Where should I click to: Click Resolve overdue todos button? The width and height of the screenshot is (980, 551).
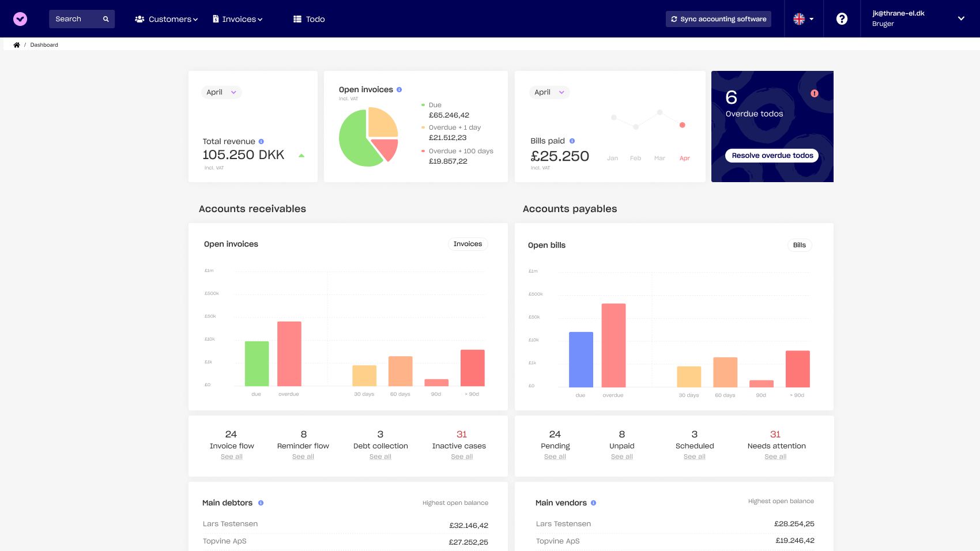[x=772, y=156]
